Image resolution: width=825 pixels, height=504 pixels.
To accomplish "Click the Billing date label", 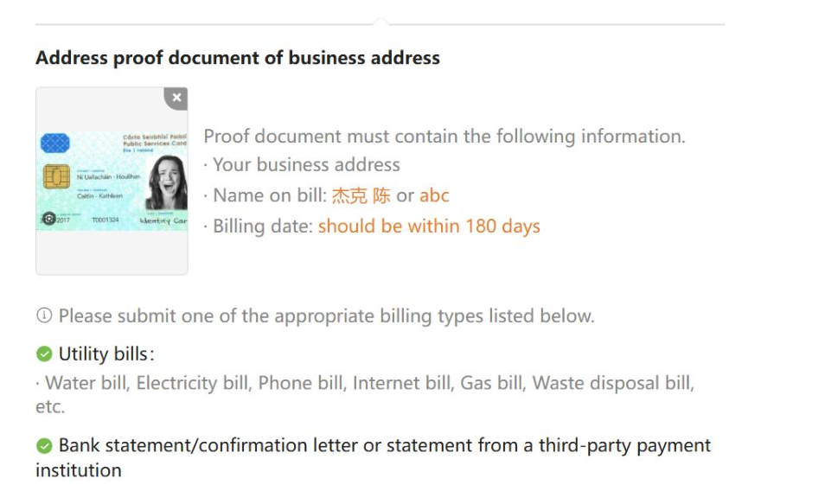I will click(x=263, y=226).
